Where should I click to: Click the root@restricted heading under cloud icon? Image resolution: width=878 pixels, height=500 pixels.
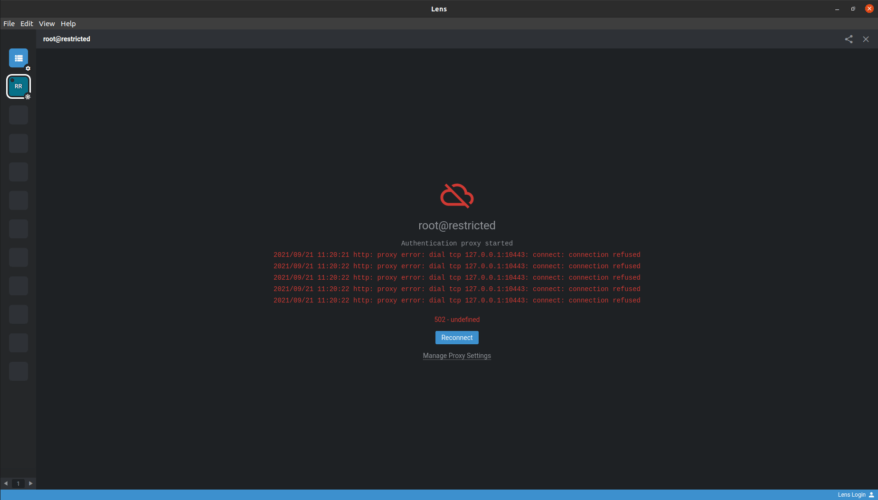click(x=457, y=226)
